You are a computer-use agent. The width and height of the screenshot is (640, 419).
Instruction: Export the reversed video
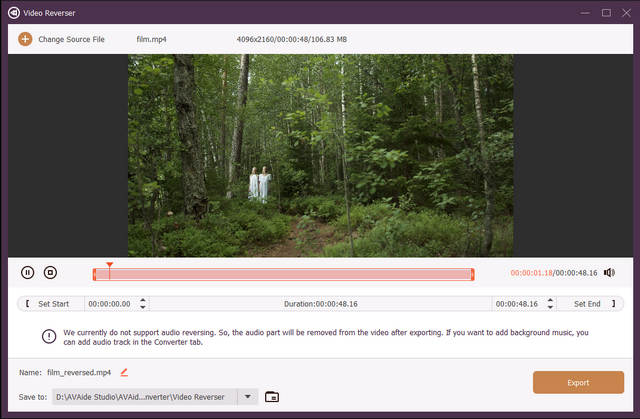click(x=578, y=382)
